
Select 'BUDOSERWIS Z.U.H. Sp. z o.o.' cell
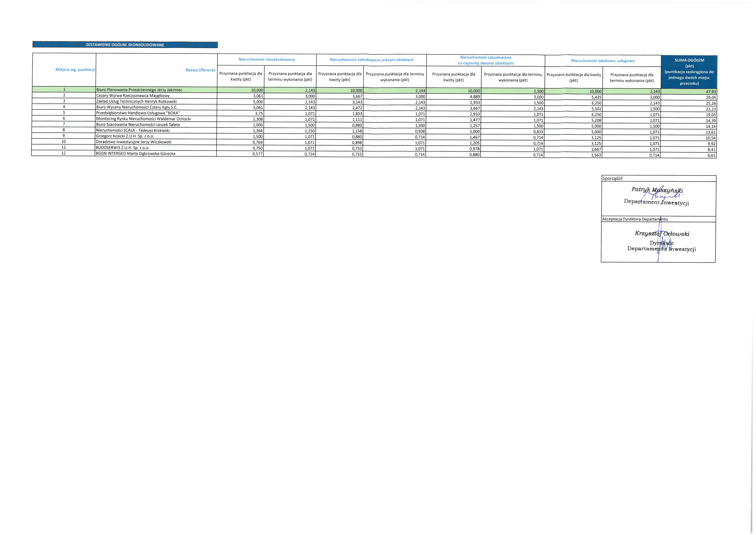(x=156, y=148)
